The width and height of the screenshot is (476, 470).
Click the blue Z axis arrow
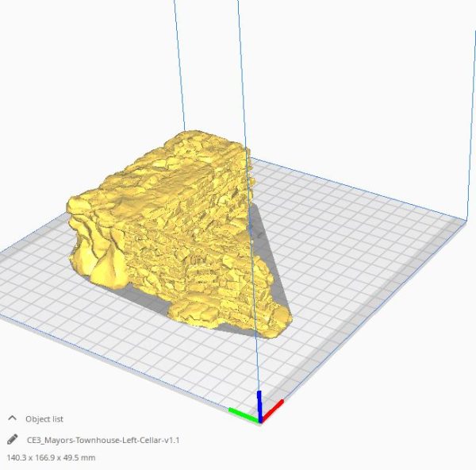(259, 401)
